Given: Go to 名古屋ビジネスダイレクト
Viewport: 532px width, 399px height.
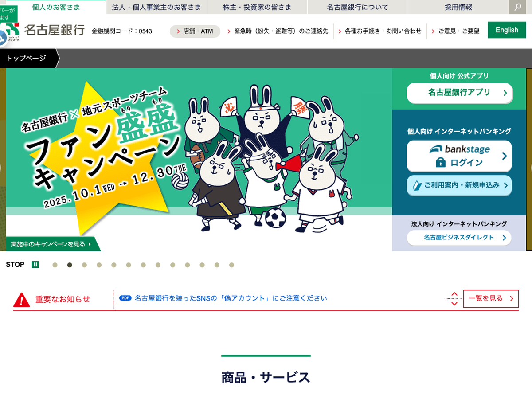Looking at the screenshot, I should (459, 238).
